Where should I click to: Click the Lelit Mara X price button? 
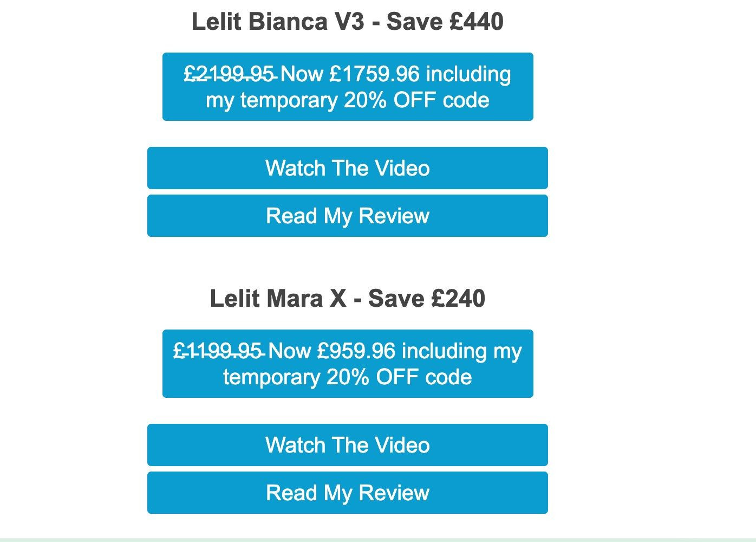pos(348,364)
